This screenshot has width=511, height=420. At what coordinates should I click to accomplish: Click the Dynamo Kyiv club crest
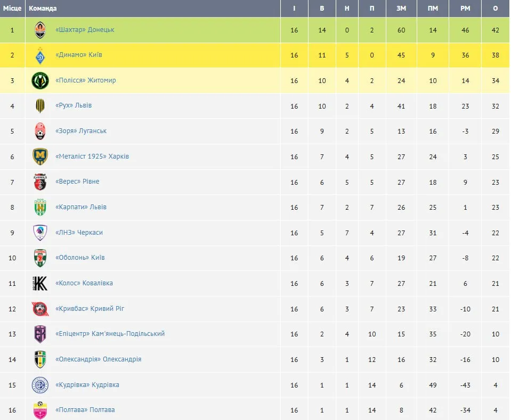[40, 55]
